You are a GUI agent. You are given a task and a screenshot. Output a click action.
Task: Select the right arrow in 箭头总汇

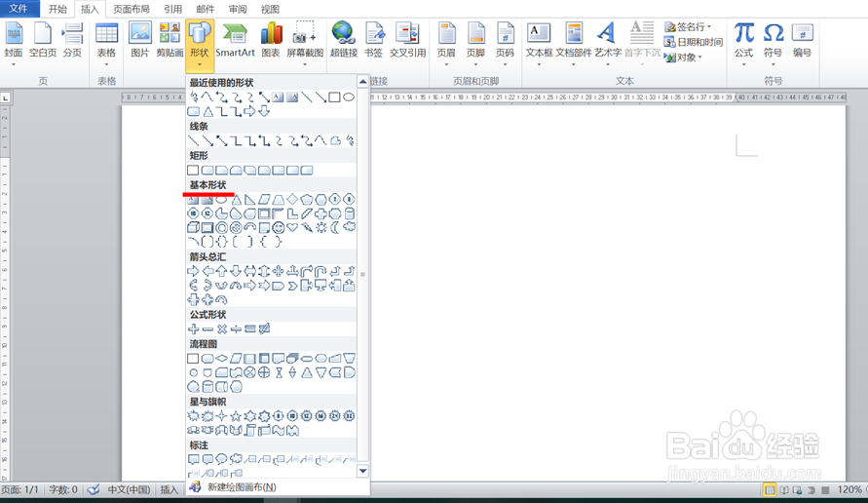click(x=193, y=271)
